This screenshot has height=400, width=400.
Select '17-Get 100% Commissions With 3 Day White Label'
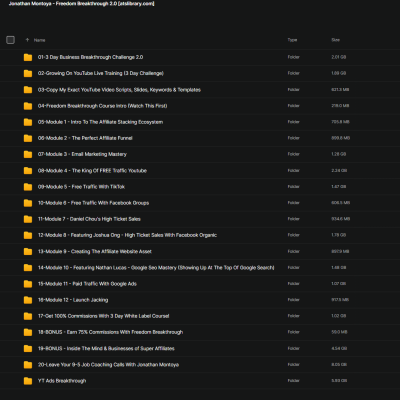coord(103,316)
